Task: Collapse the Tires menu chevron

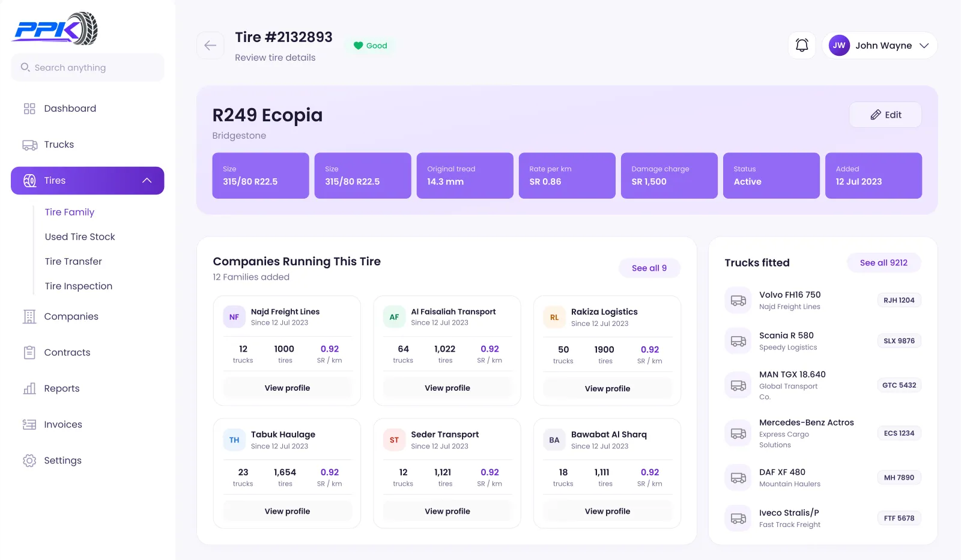Action: pos(147,181)
